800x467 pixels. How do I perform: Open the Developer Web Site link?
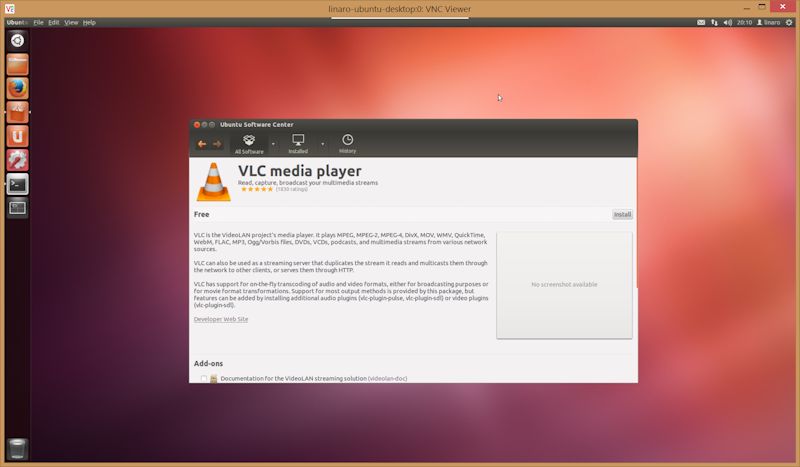pyautogui.click(x=221, y=319)
